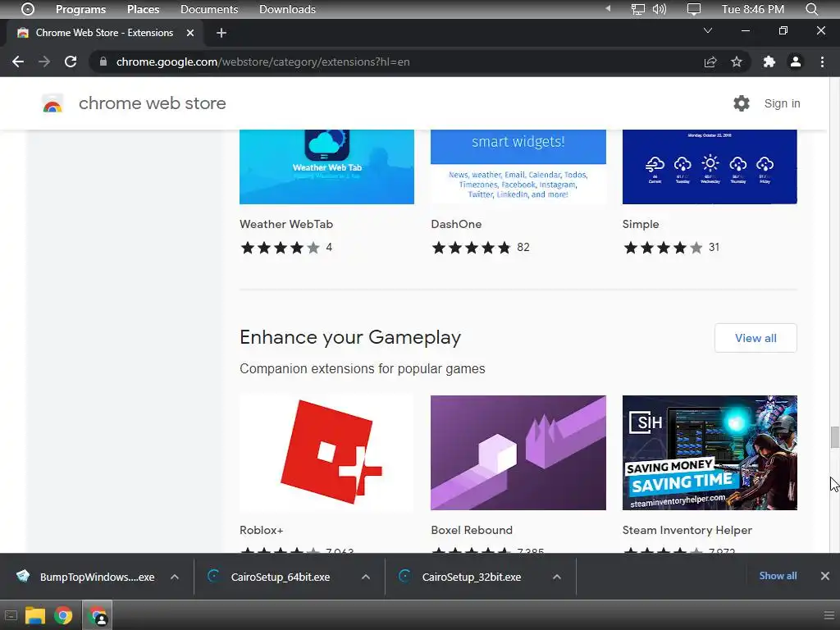
Task: Click the browser forward arrow
Action: (x=44, y=62)
